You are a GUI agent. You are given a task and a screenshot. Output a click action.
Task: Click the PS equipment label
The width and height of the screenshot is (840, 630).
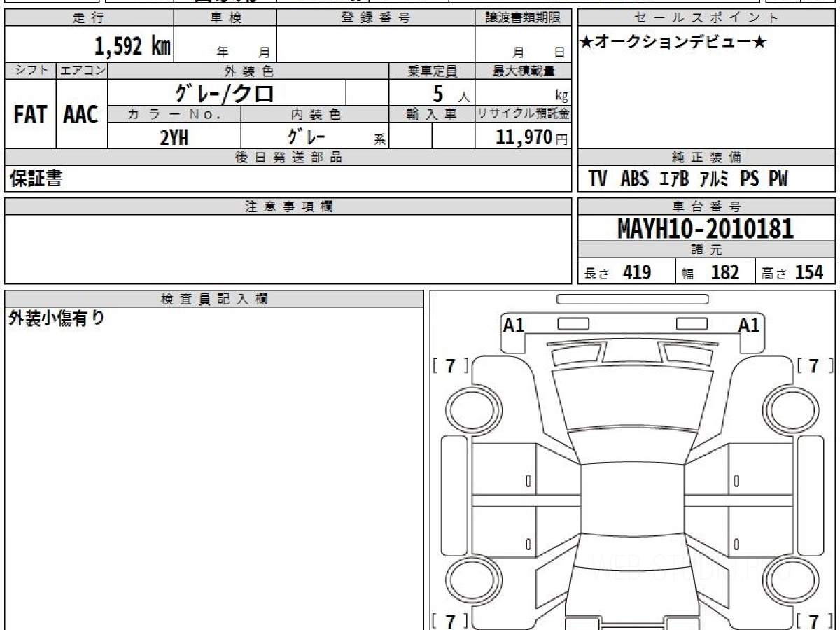750,179
